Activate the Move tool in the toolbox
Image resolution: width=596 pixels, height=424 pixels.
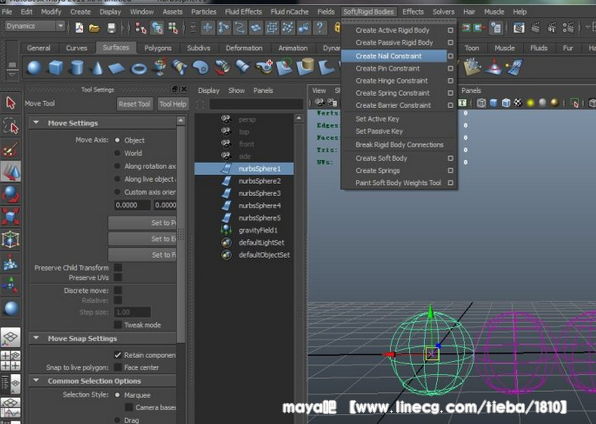point(11,172)
